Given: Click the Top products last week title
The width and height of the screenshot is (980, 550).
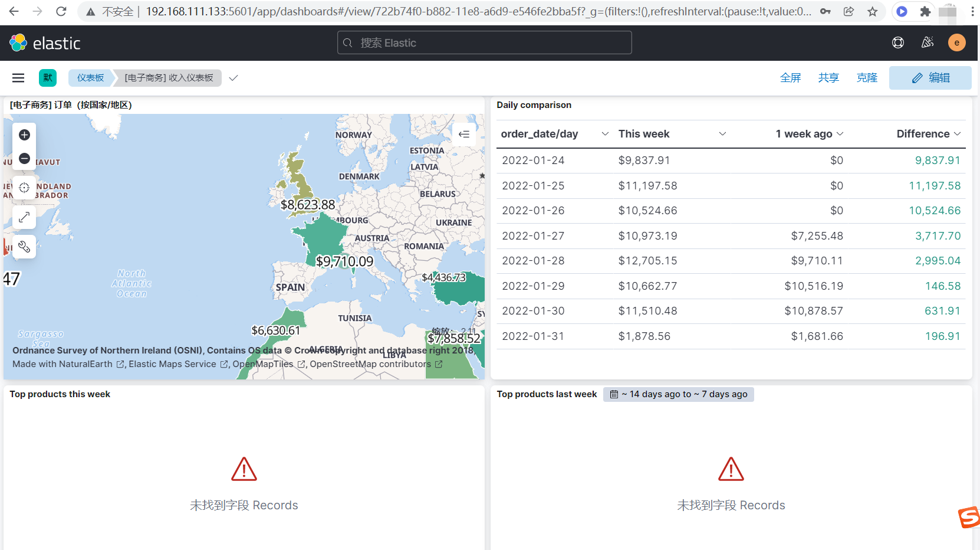Looking at the screenshot, I should [x=547, y=394].
